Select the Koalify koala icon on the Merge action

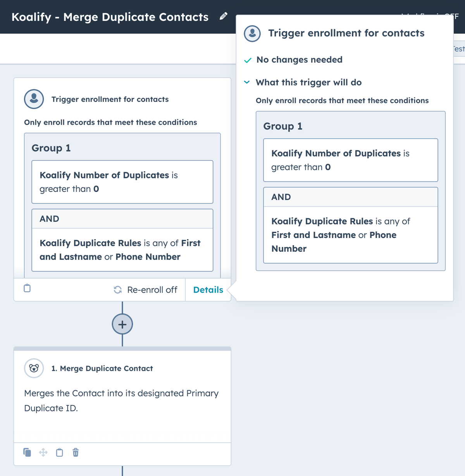point(34,368)
